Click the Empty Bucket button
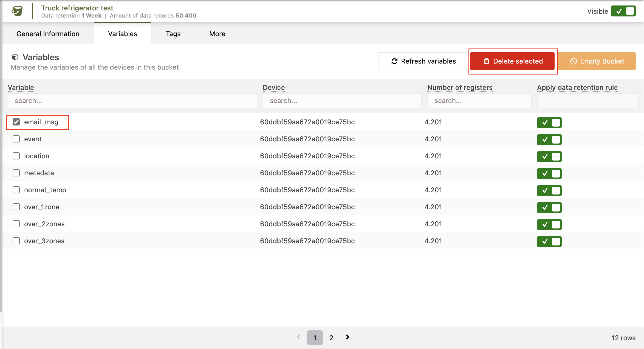Screen dimensions: 644x349 (597, 61)
